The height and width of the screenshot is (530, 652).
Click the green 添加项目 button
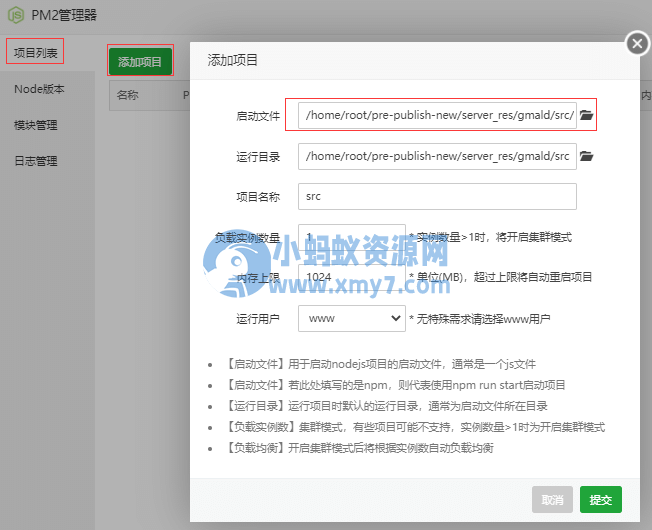coord(140,62)
